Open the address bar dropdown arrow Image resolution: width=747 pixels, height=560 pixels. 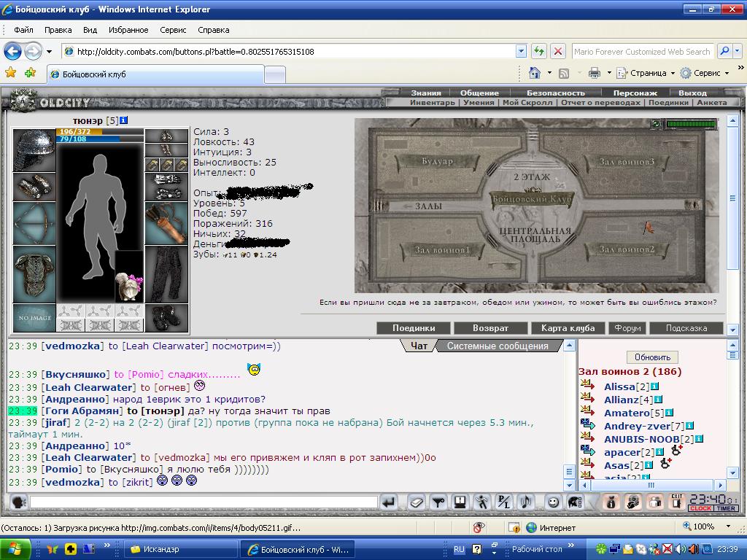coord(521,52)
